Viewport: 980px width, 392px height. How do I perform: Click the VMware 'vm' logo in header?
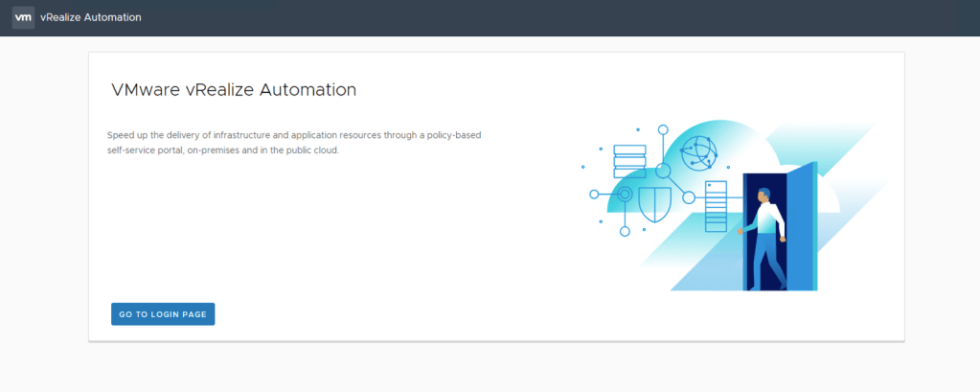23,18
